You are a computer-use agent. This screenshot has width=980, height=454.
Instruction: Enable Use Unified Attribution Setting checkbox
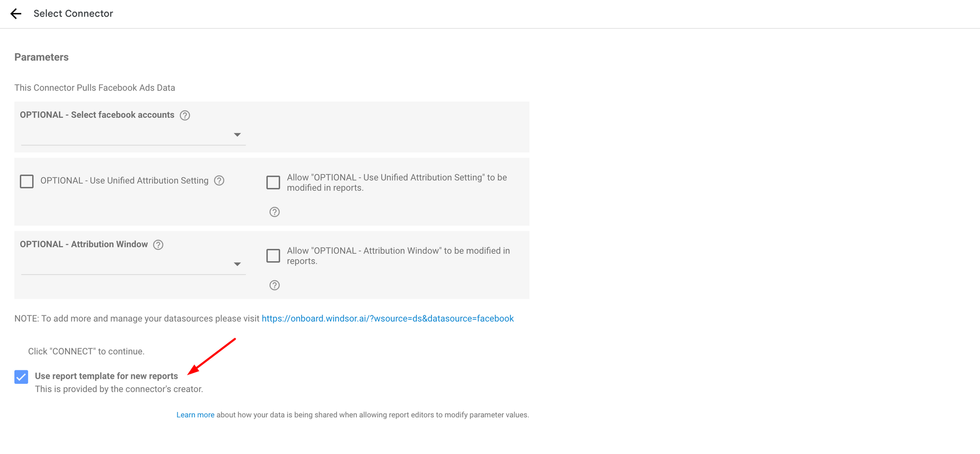27,181
